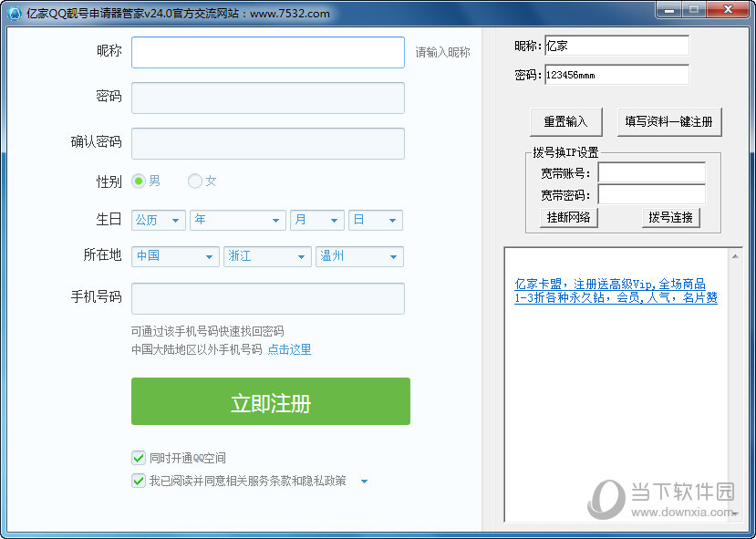This screenshot has width=756, height=539.
Task: Open the 公历 calendar type dropdown
Action: 158,221
